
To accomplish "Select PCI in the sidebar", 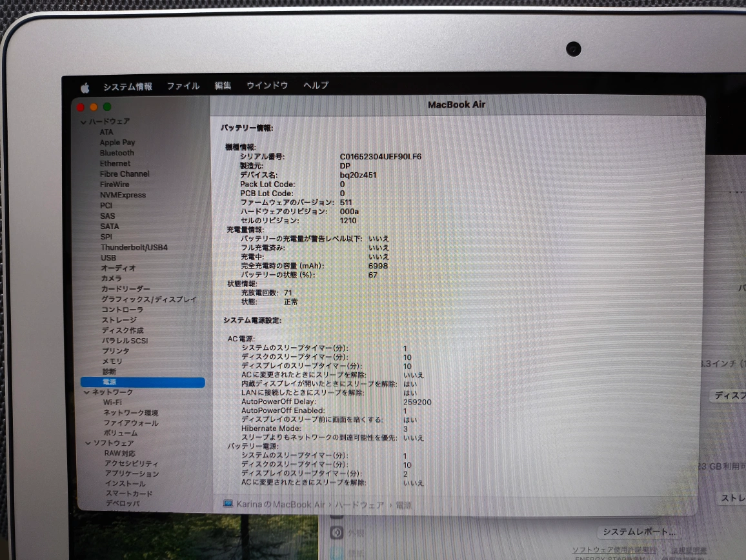I will pyautogui.click(x=106, y=206).
